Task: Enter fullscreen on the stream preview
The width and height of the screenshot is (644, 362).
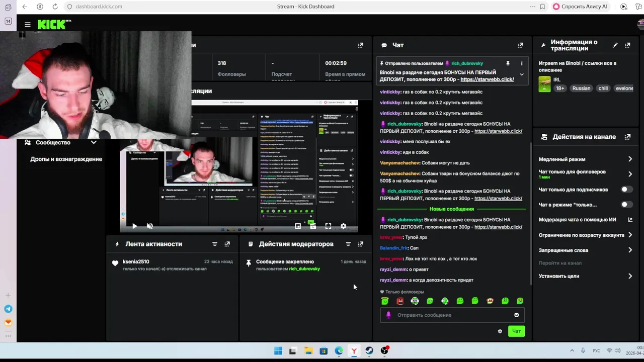Action: click(x=328, y=226)
